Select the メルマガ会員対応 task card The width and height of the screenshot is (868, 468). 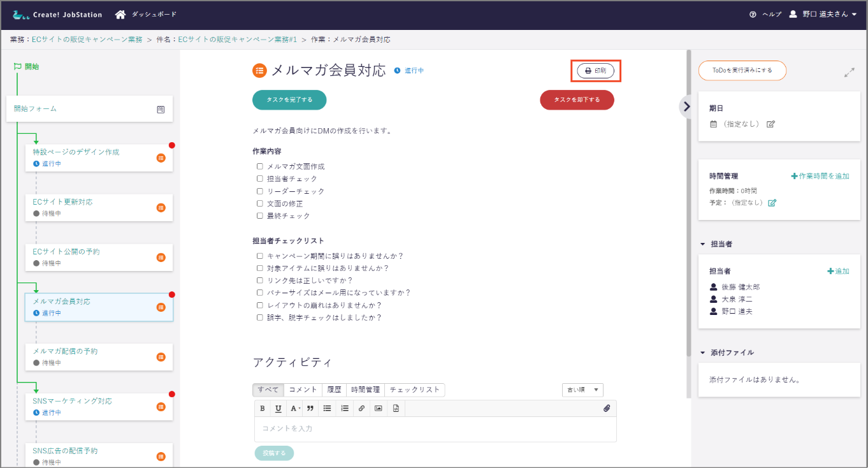tap(99, 307)
